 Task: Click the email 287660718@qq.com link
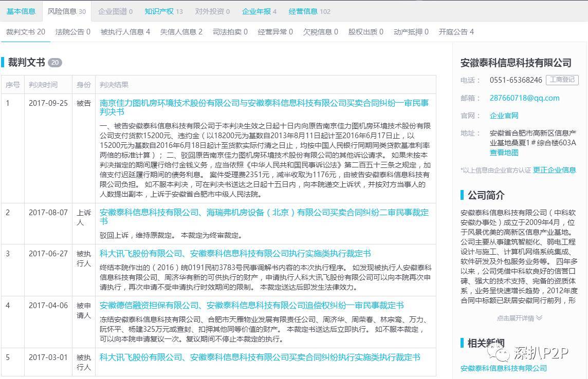524,98
